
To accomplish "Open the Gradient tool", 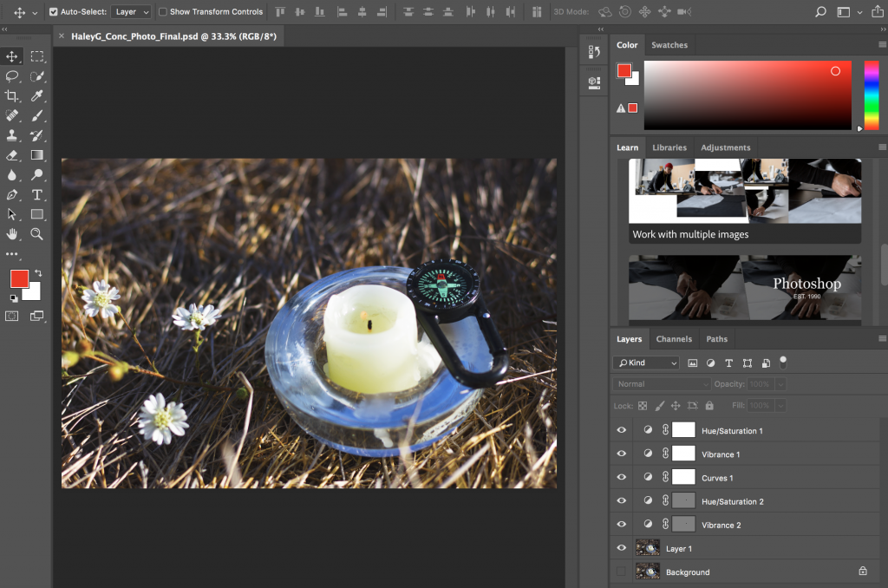I will 36,154.
